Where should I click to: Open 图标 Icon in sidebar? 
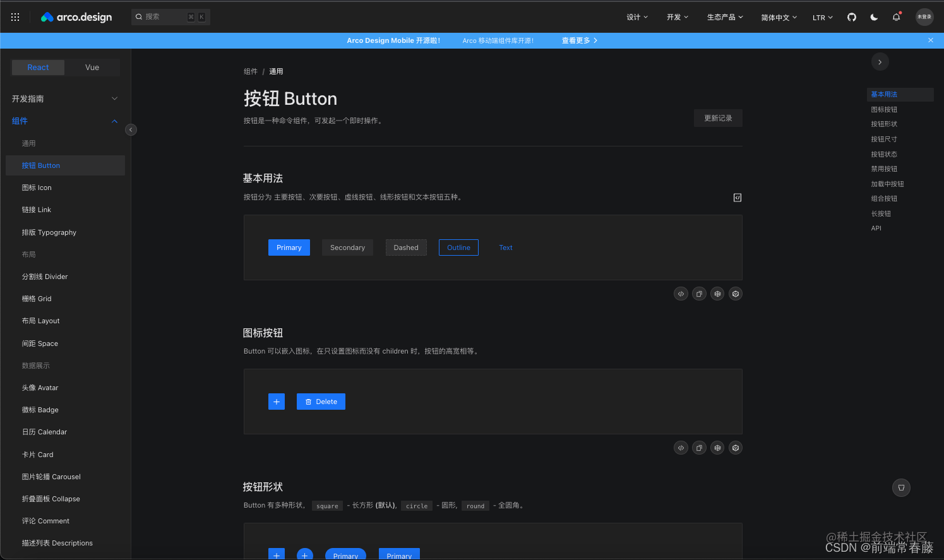(x=65, y=188)
